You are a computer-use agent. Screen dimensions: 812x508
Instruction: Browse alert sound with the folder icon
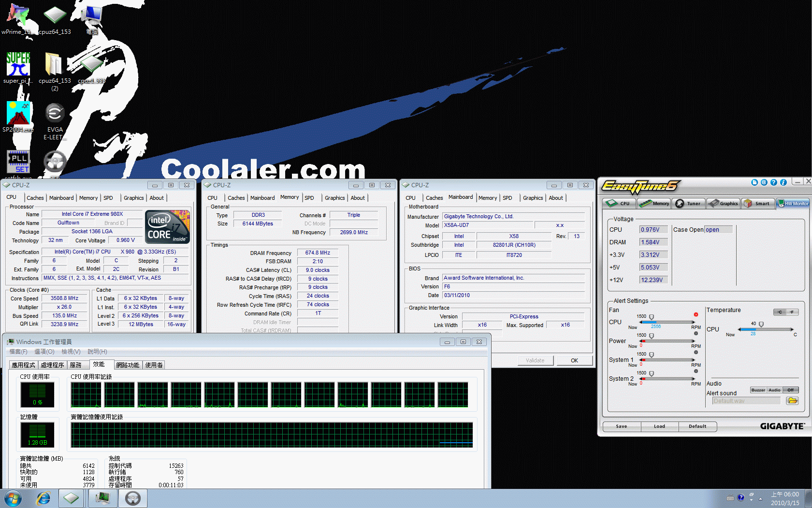click(x=792, y=401)
